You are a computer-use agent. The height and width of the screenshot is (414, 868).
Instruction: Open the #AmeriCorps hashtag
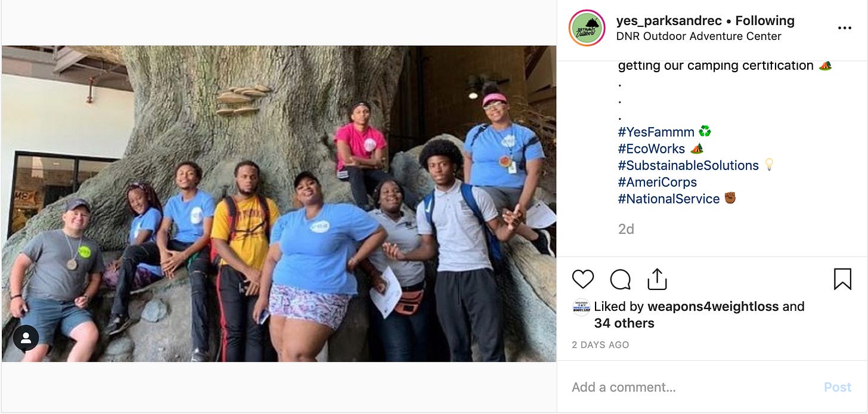click(x=657, y=182)
